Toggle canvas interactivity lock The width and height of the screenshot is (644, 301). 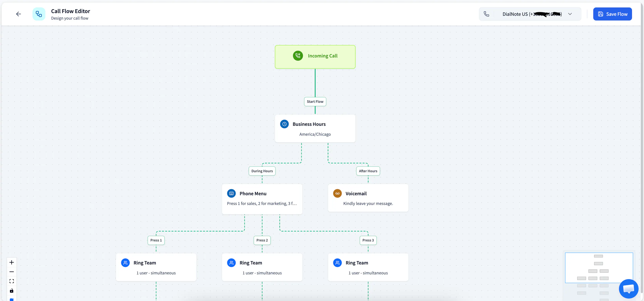[x=12, y=291]
